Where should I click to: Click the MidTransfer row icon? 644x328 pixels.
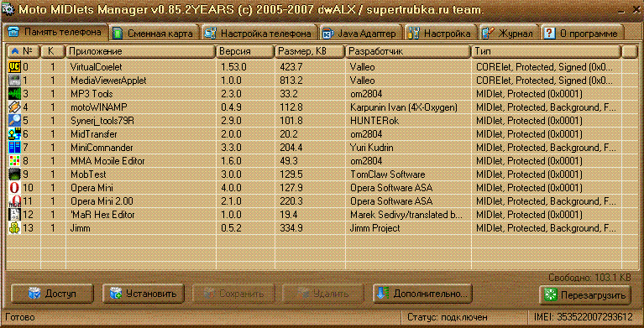coord(14,134)
